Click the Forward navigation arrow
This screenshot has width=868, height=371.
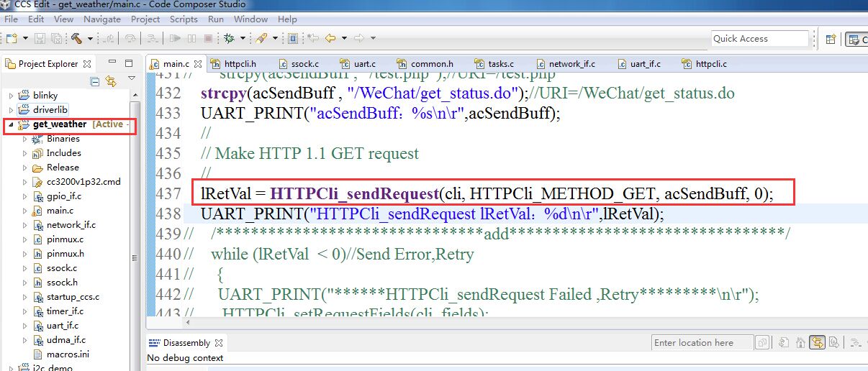point(358,38)
